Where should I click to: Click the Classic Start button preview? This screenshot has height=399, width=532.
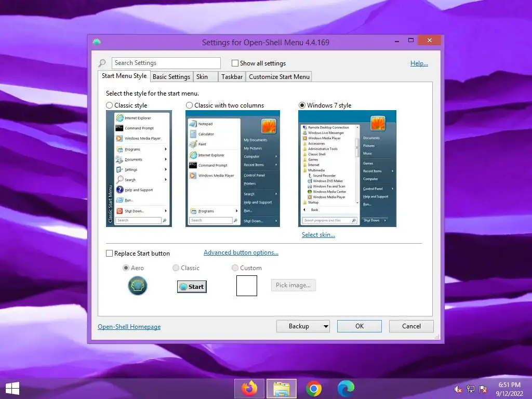pos(192,287)
